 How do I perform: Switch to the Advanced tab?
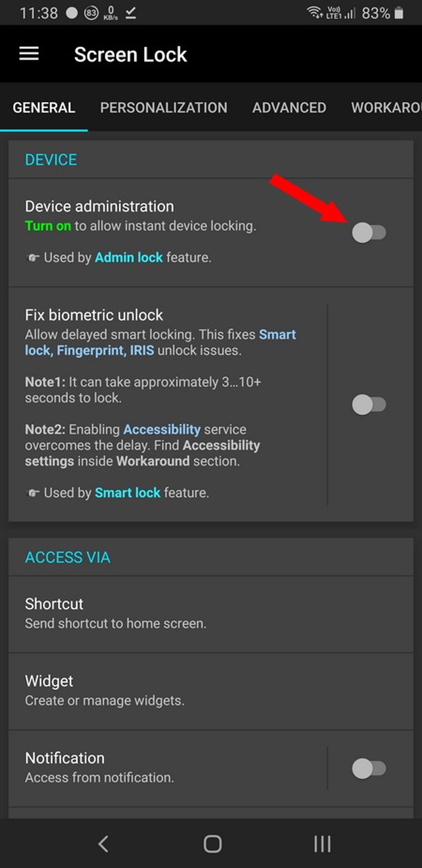[x=289, y=107]
